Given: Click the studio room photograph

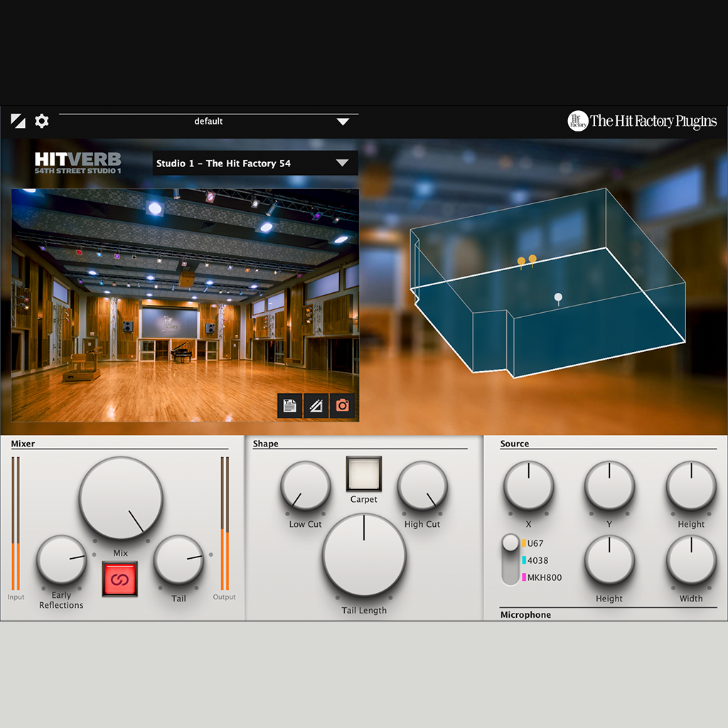Looking at the screenshot, I should [x=185, y=305].
